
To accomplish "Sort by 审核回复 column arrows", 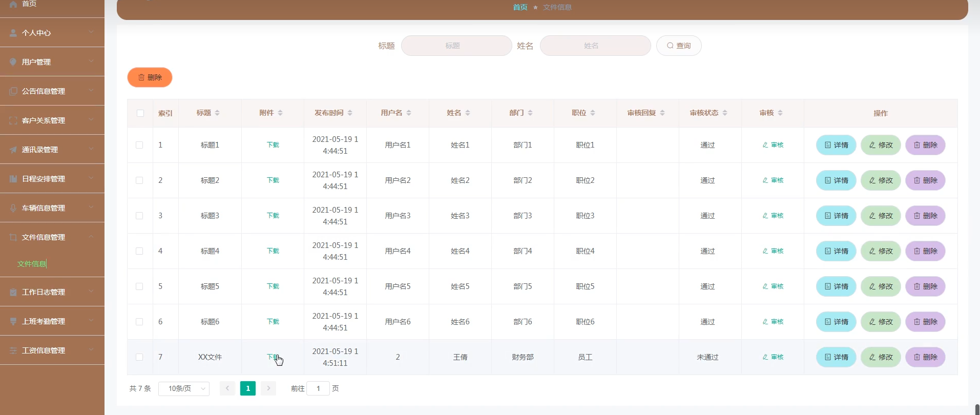I will point(662,113).
